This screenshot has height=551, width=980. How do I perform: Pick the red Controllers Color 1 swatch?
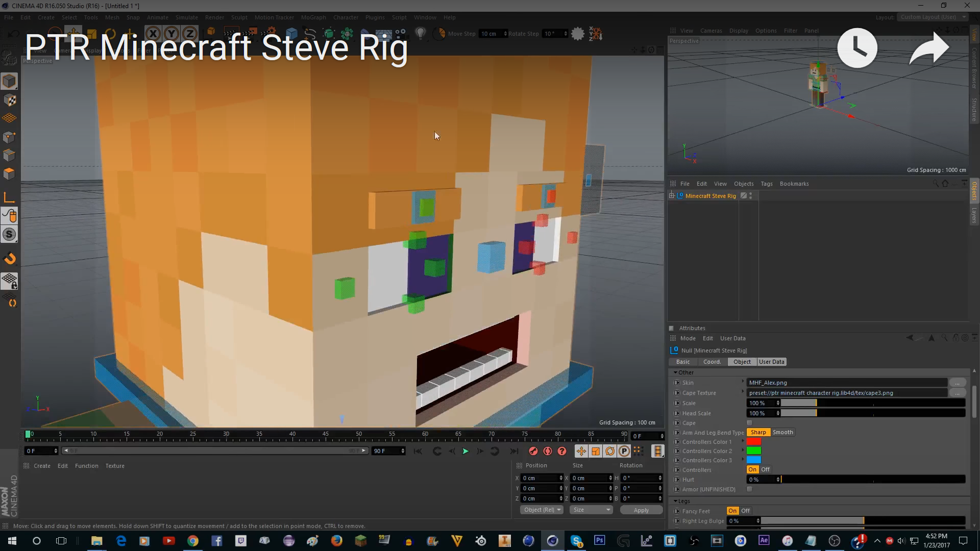click(753, 442)
